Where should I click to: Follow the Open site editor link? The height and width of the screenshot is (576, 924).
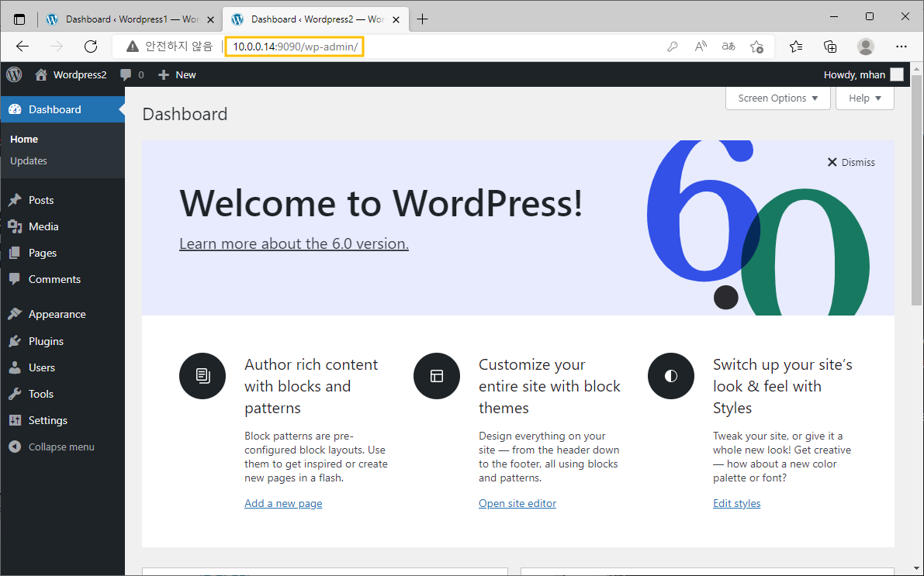click(517, 504)
